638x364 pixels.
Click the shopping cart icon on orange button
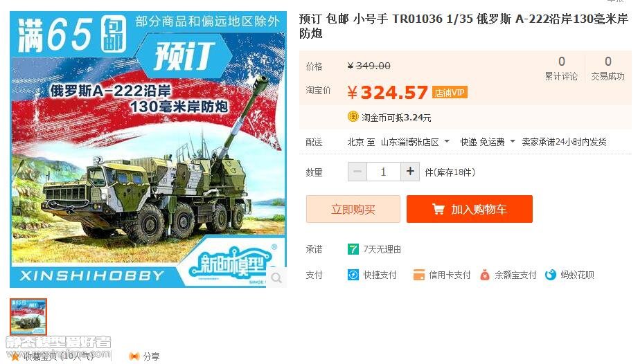[x=438, y=209]
